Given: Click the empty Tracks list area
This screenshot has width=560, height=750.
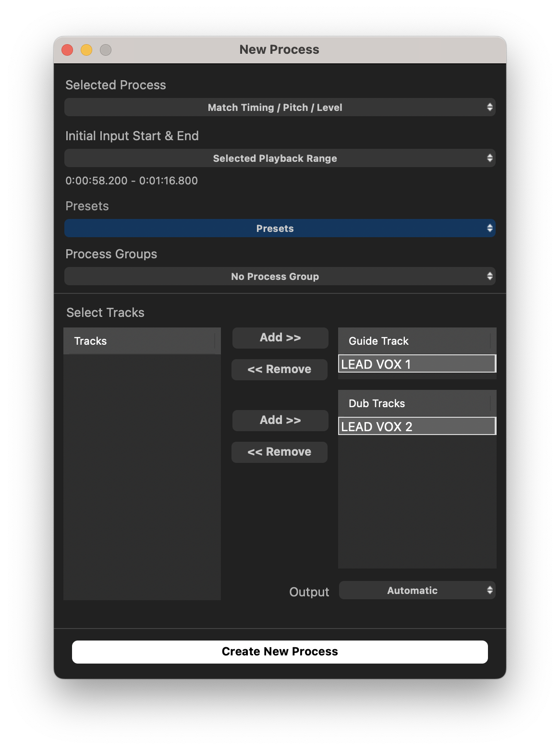Looking at the screenshot, I should pos(142,475).
